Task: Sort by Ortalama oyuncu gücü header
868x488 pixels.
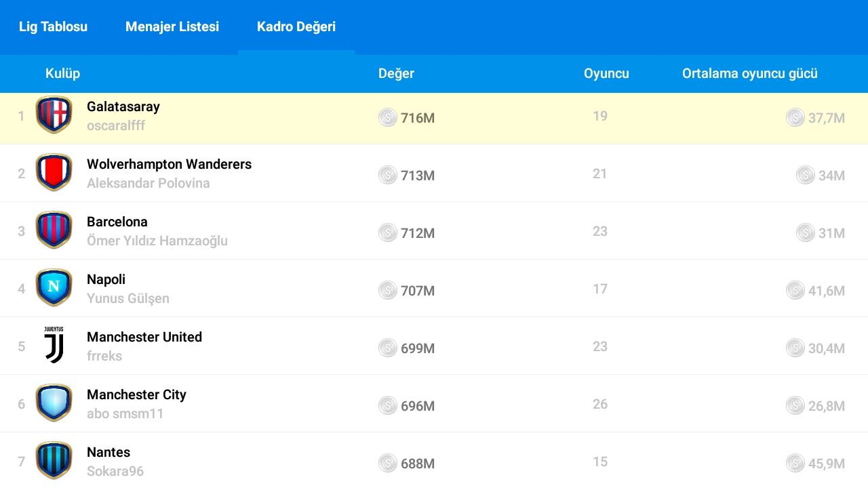Action: [x=750, y=73]
